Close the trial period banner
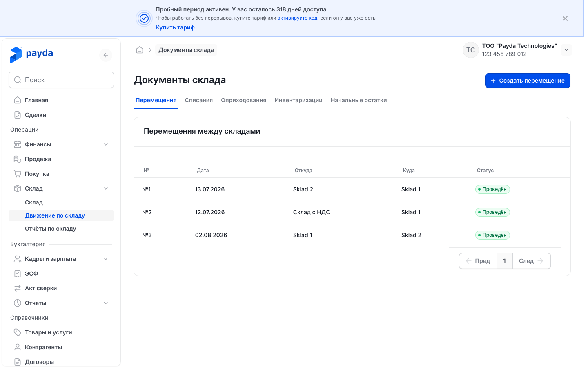The width and height of the screenshot is (588, 368). [x=565, y=18]
